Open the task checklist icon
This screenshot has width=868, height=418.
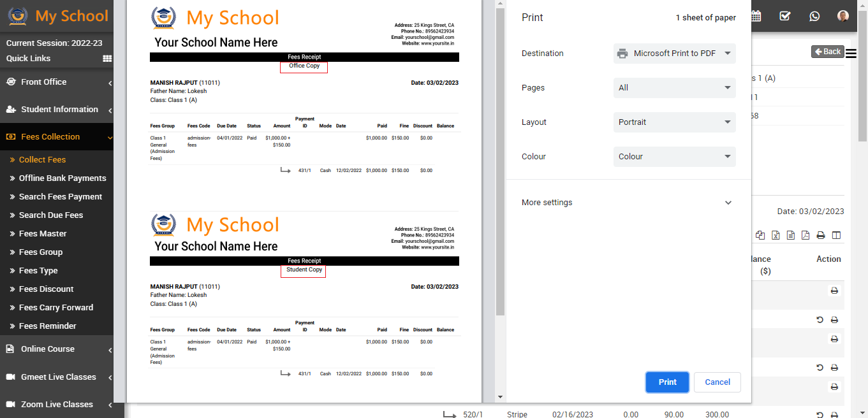785,17
